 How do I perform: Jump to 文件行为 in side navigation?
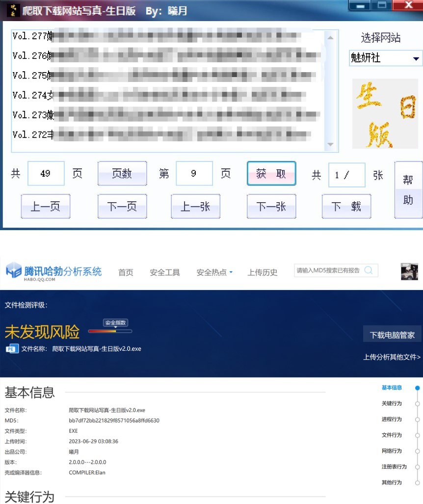point(392,435)
